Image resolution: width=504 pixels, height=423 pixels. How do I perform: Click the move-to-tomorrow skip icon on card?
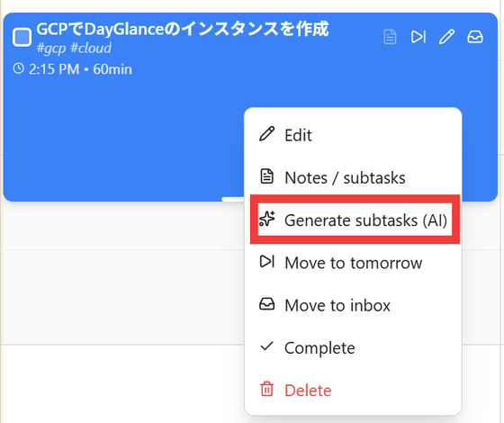pos(418,37)
